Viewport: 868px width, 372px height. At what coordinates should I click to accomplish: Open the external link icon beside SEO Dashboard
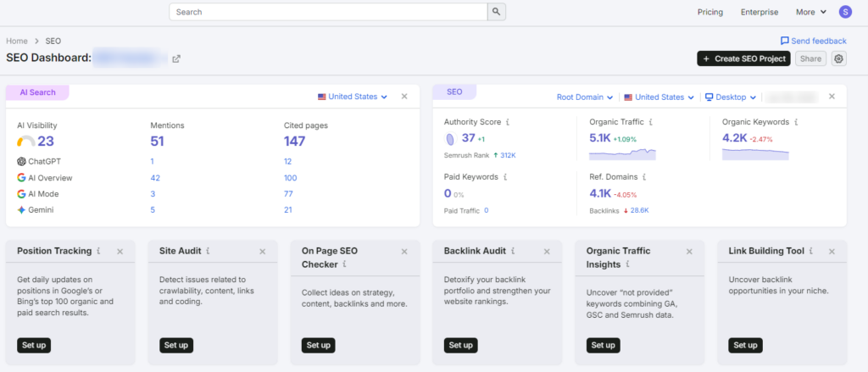pos(176,58)
